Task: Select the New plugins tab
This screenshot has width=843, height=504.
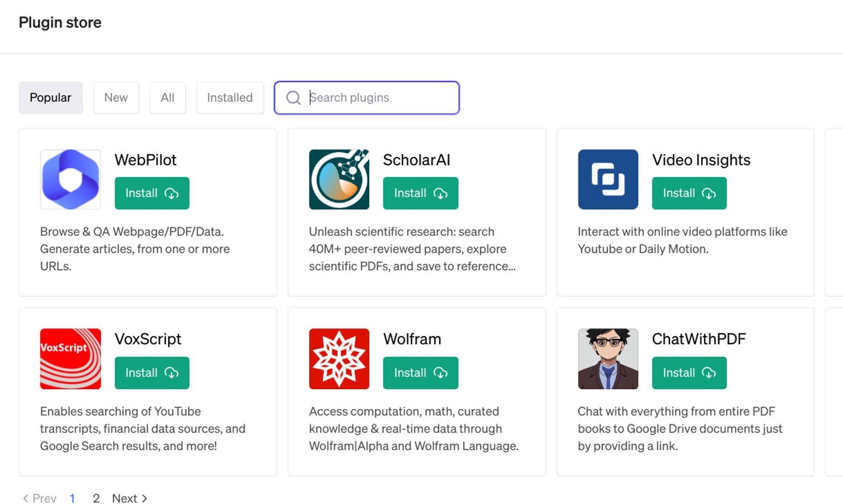Action: 116,98
